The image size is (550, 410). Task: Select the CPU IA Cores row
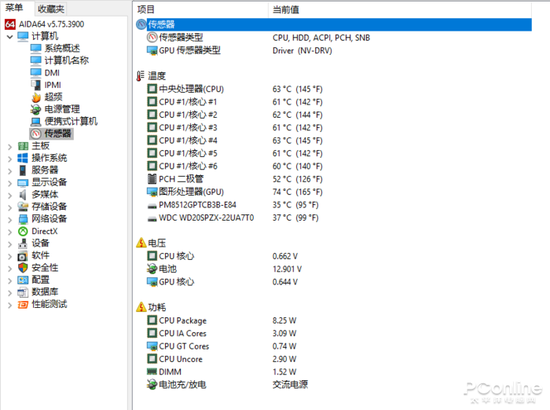[x=333, y=334]
